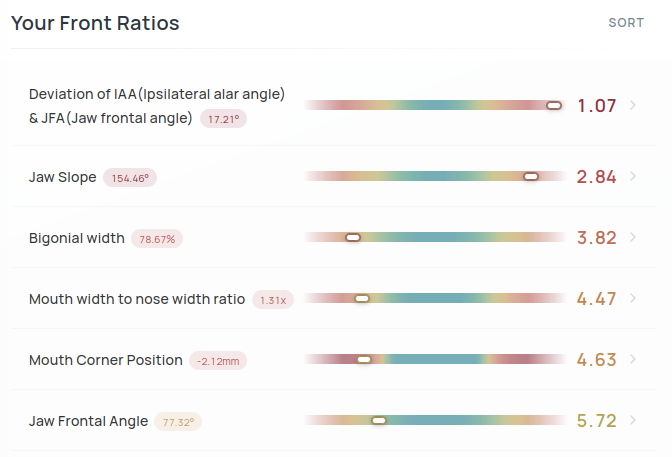
Task: Expand the Deviation of IAA & JFA row chevron
Action: 633,105
